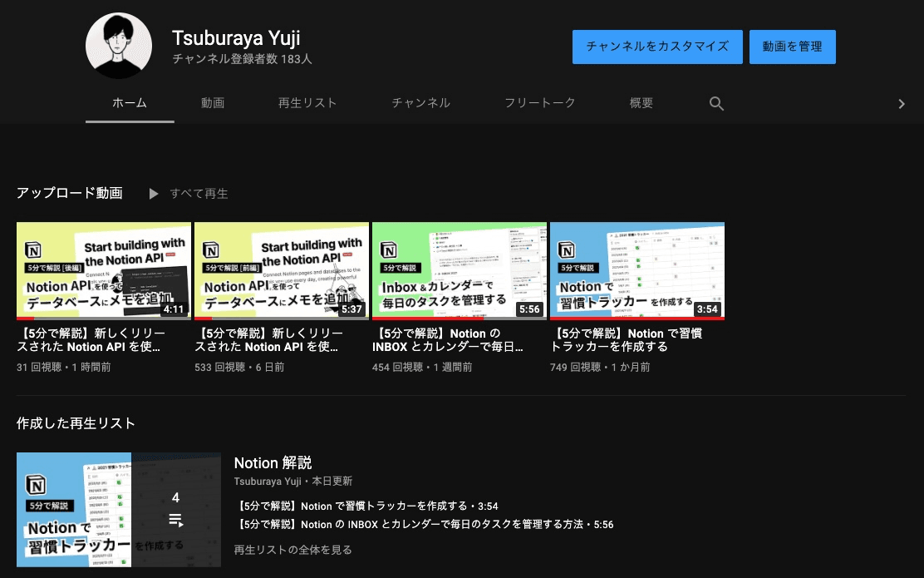This screenshot has height=578, width=924.
Task: Click the 5:37 duration badge
Action: point(351,309)
